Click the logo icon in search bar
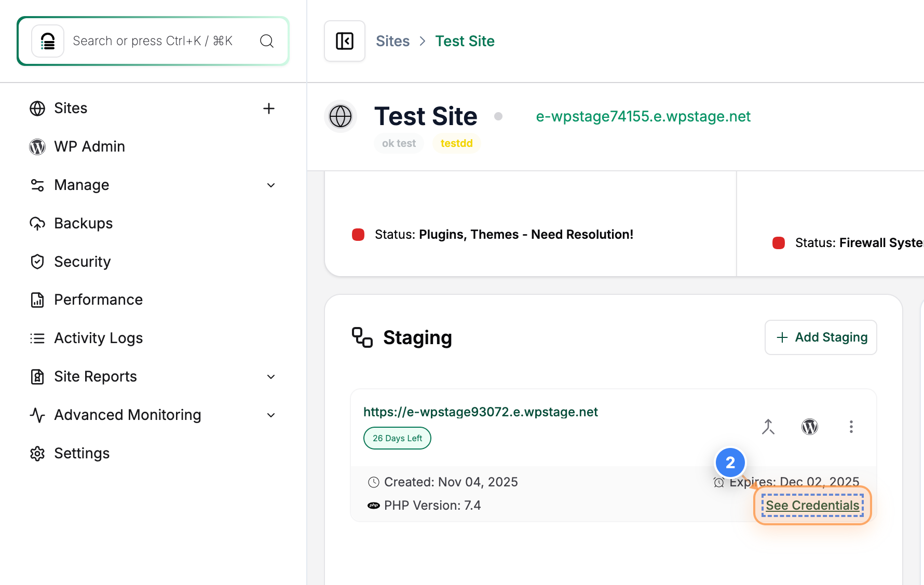Viewport: 924px width, 585px height. tap(48, 41)
